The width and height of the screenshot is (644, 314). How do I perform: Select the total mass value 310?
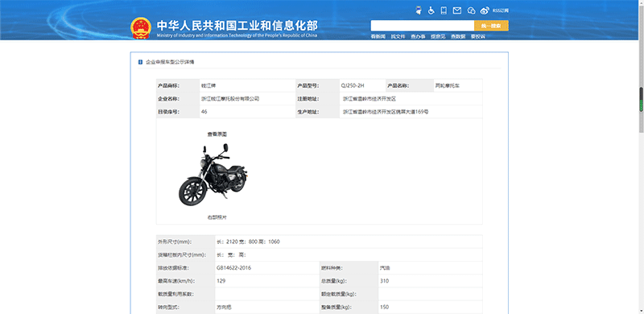(385, 281)
